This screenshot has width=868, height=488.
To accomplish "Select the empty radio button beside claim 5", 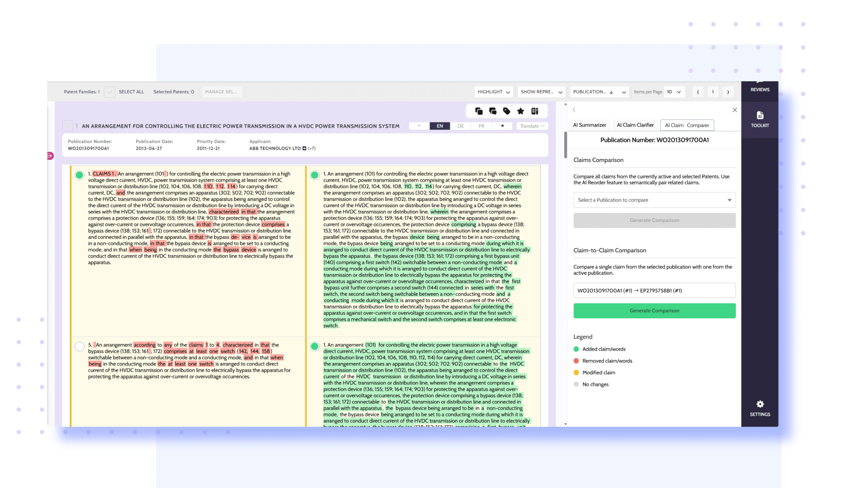I will [x=80, y=346].
